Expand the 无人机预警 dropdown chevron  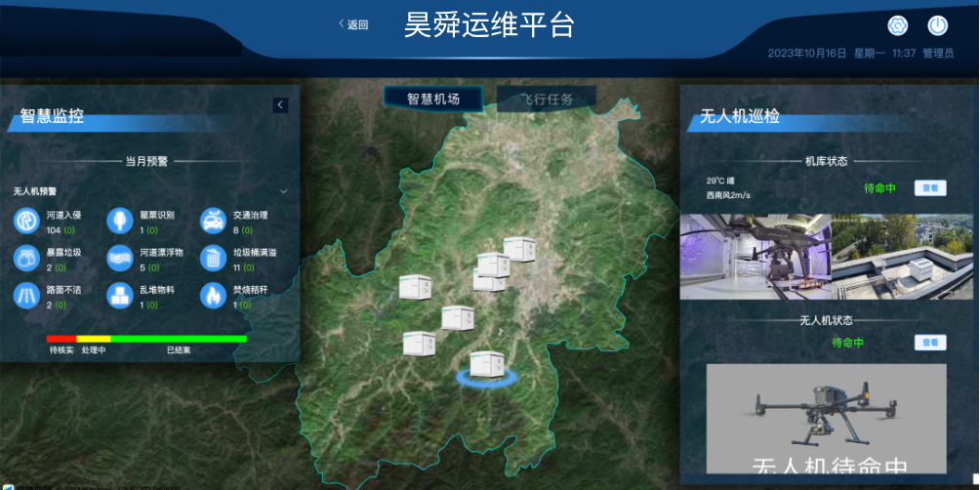[x=284, y=191]
